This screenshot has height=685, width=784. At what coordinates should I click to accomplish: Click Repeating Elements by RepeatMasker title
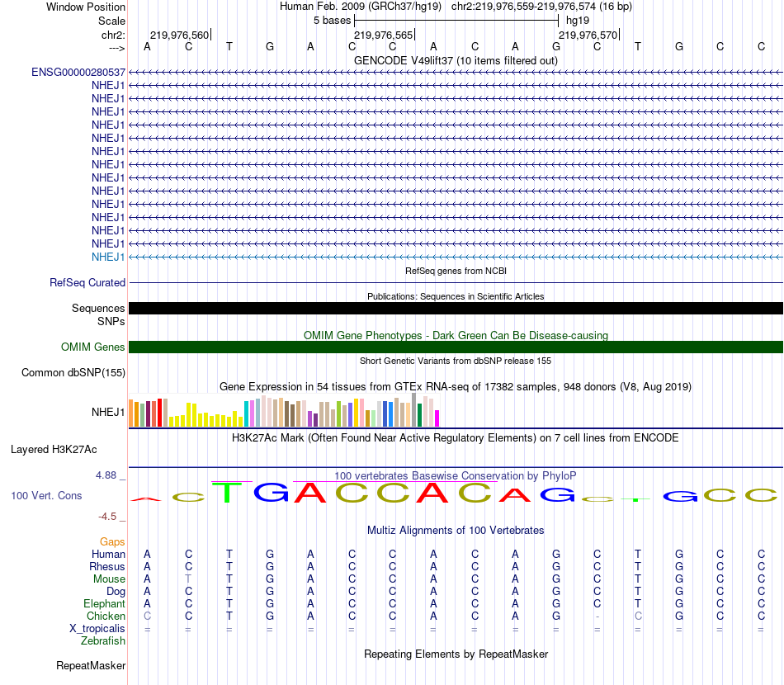[456, 654]
